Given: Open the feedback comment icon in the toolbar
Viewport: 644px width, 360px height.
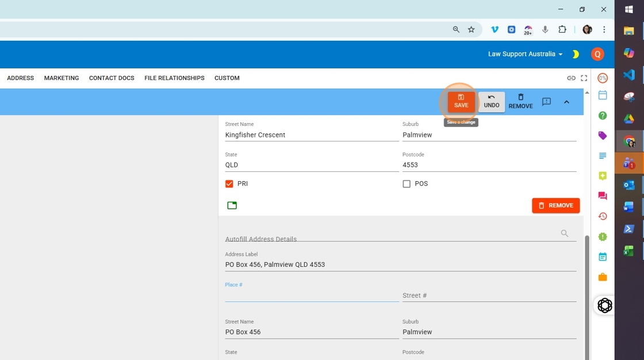Looking at the screenshot, I should click(x=546, y=102).
